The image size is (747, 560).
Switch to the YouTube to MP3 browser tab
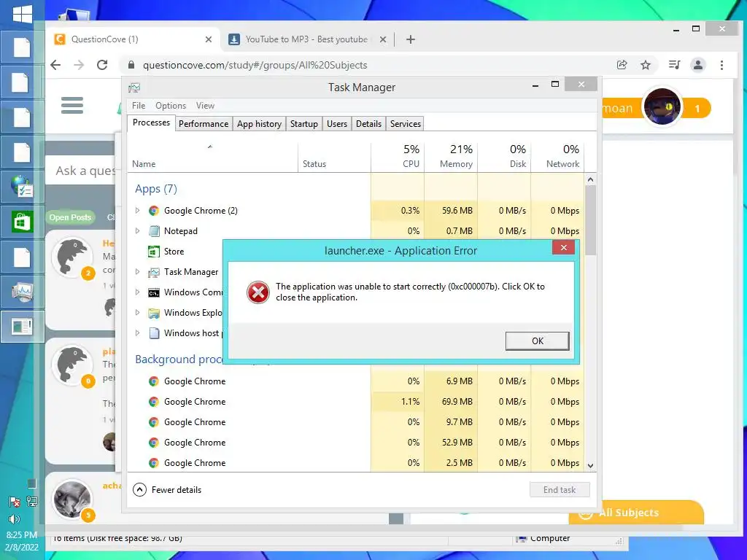306,39
